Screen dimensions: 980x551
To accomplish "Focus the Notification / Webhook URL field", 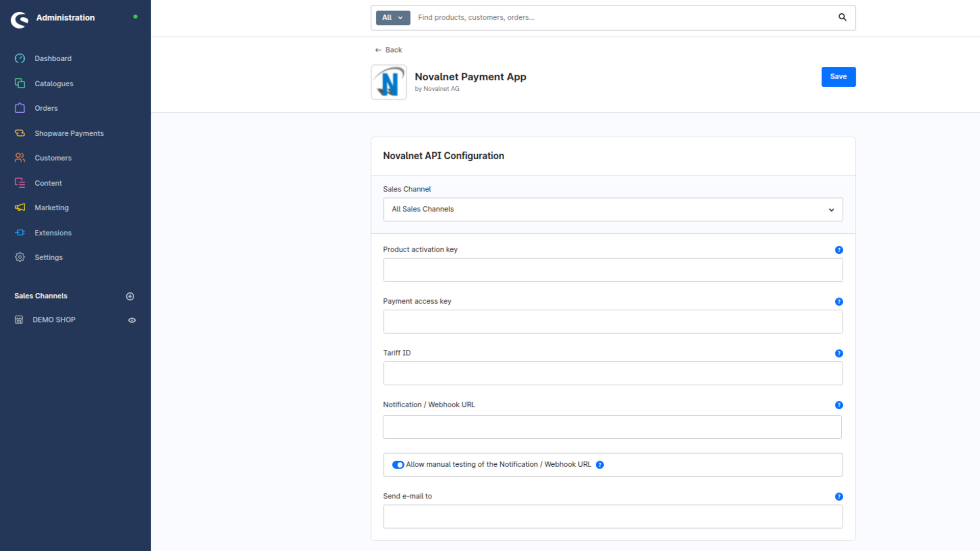I will pyautogui.click(x=612, y=427).
